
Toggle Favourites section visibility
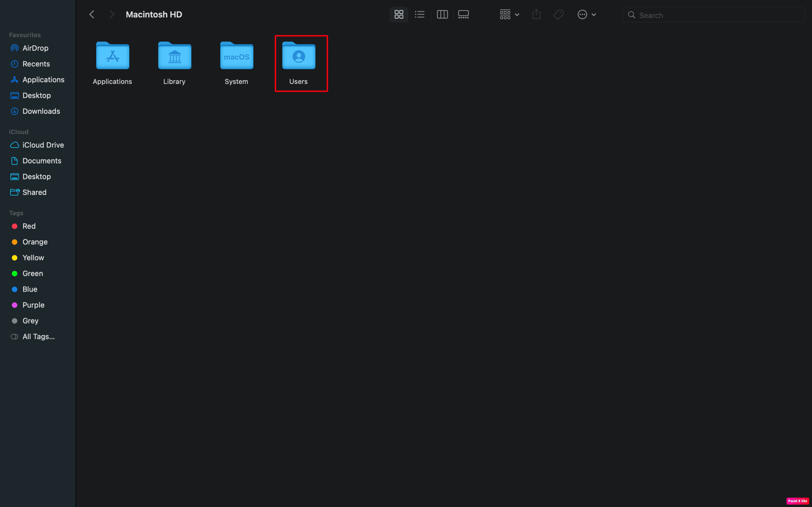pyautogui.click(x=24, y=35)
